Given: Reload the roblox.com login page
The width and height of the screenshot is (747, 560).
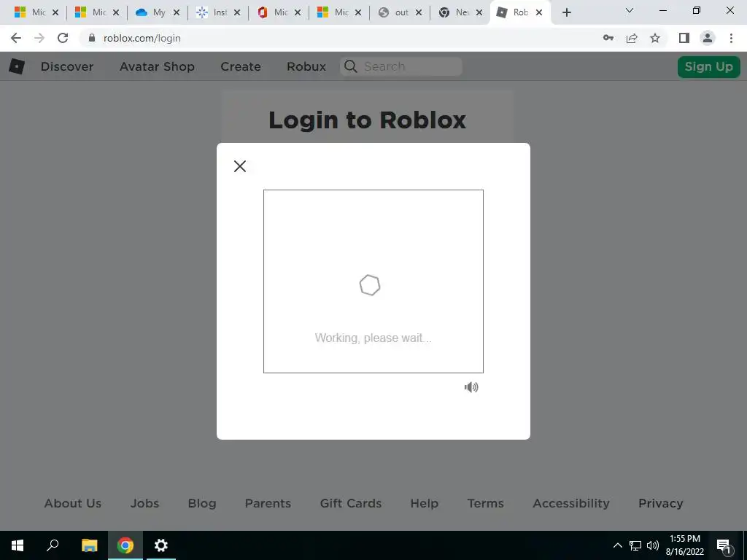Looking at the screenshot, I should pos(63,38).
